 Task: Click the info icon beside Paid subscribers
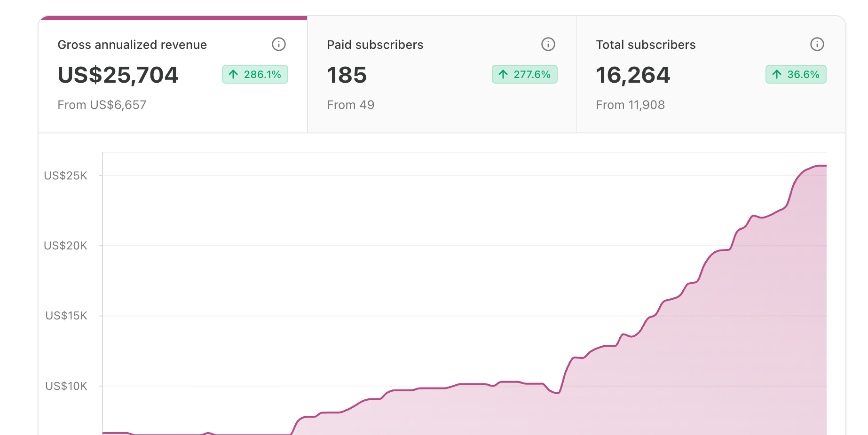[x=548, y=45]
